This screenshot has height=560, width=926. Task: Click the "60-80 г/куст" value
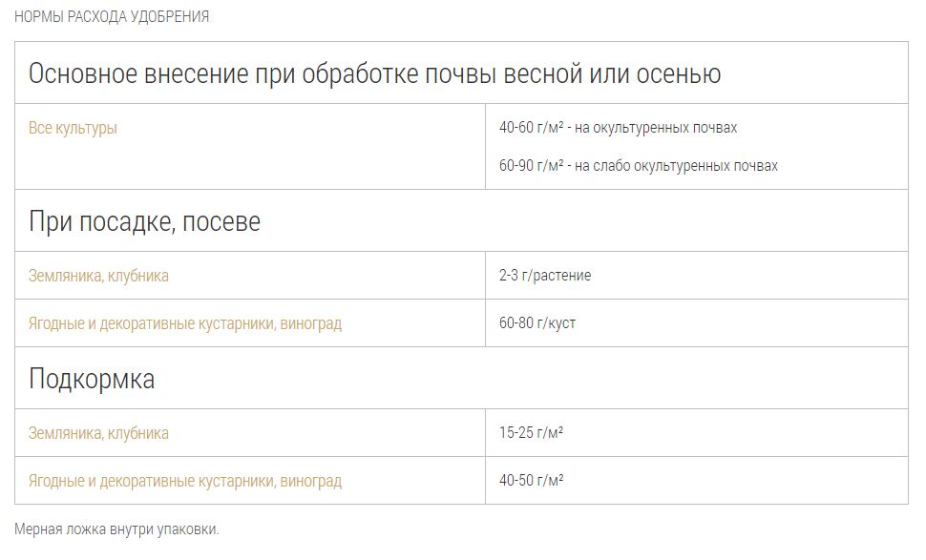click(x=537, y=323)
